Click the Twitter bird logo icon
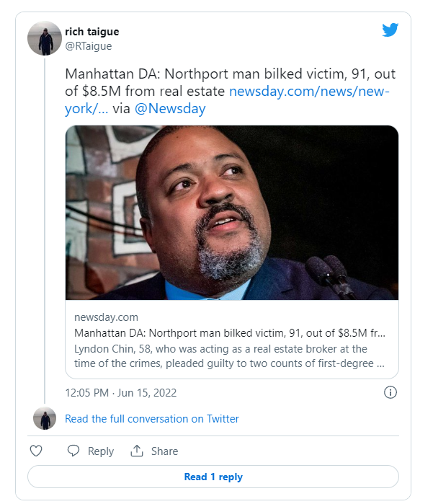 390,30
